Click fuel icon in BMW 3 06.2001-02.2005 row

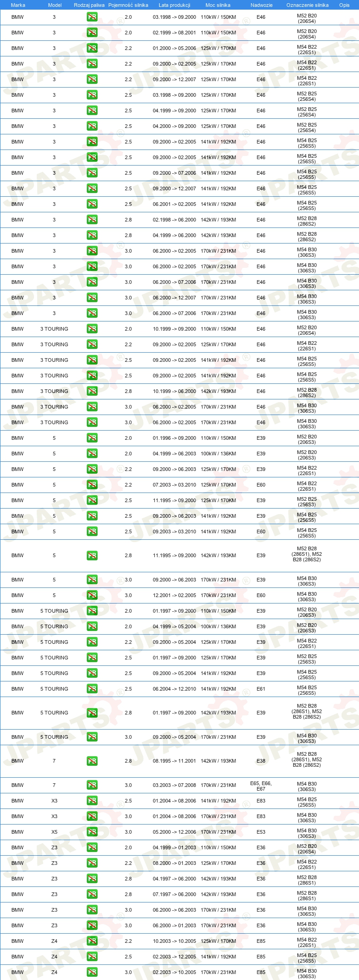tap(92, 204)
